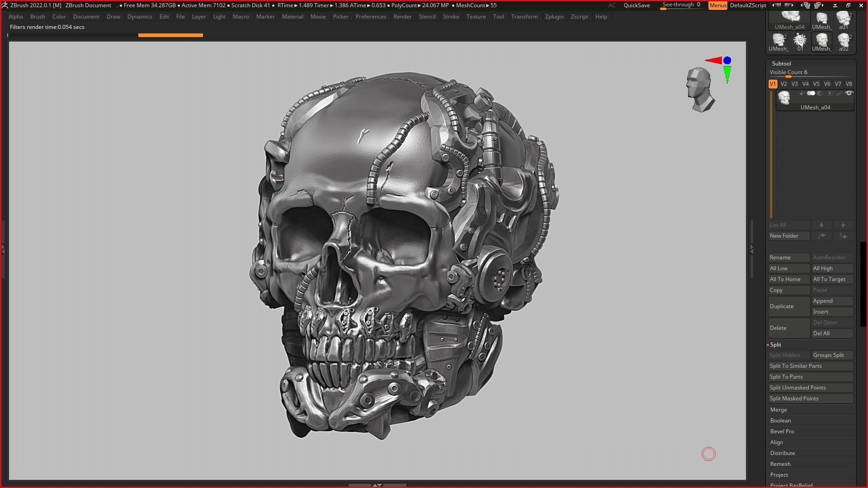Enable V5 visibility set
The height and width of the screenshot is (488, 868).
click(816, 84)
